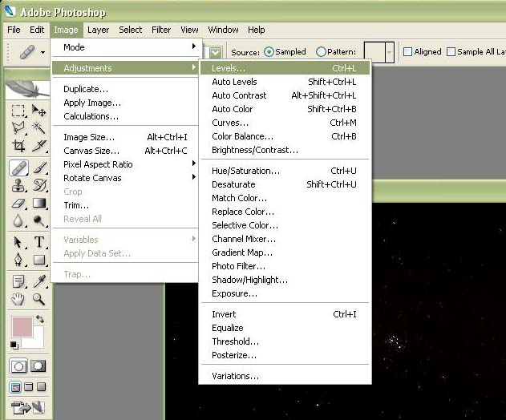
Task: Switch to Standard Mode editing
Action: click(18, 366)
